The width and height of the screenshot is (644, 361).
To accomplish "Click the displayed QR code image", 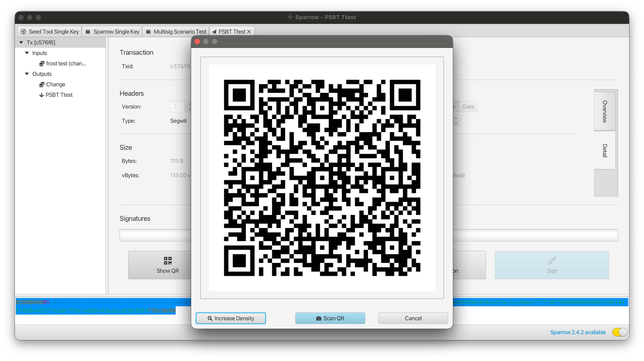I will (x=322, y=178).
